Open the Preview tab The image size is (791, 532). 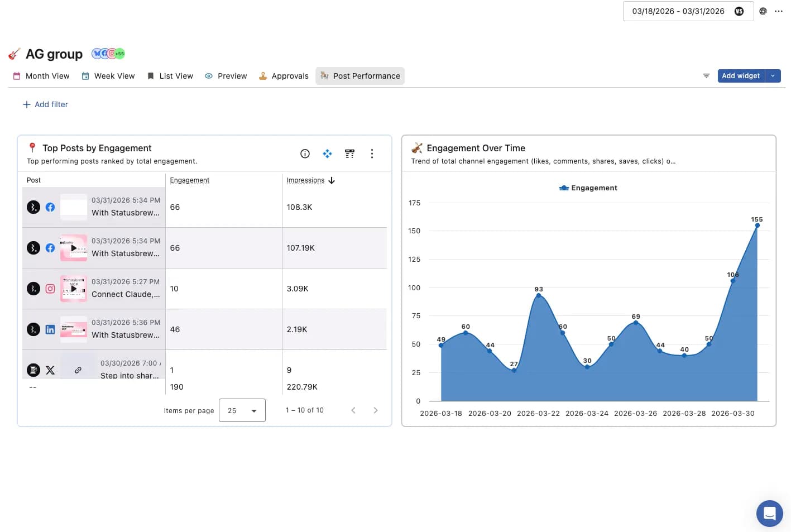point(226,76)
